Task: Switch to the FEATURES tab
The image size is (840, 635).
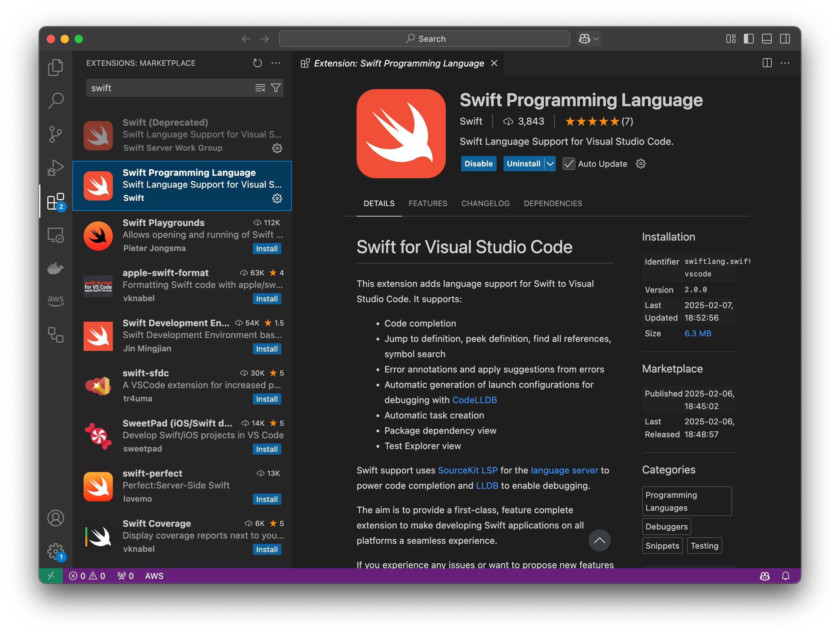Action: [x=428, y=203]
